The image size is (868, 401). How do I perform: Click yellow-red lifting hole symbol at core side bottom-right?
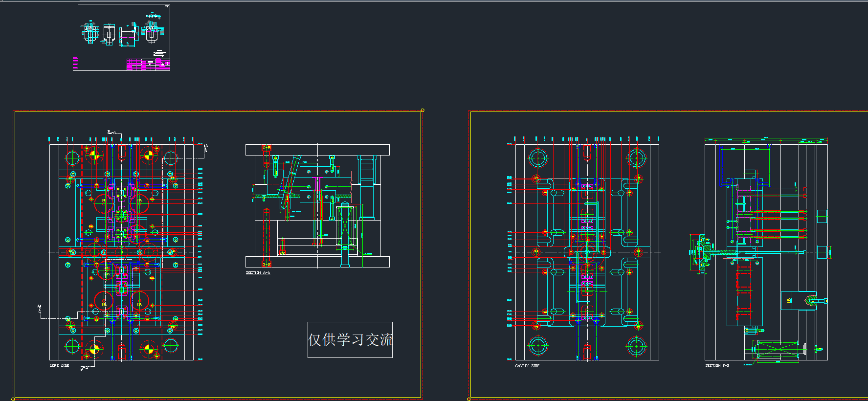click(x=148, y=349)
